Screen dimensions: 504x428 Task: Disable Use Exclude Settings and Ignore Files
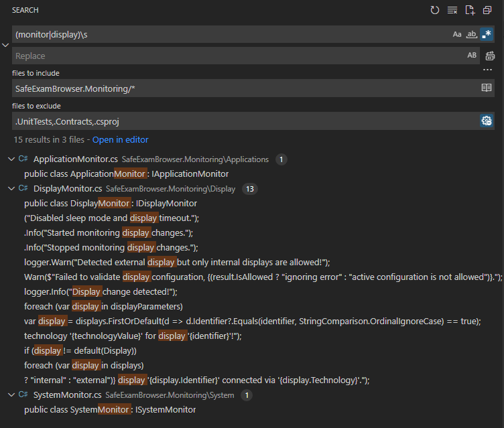pos(487,121)
